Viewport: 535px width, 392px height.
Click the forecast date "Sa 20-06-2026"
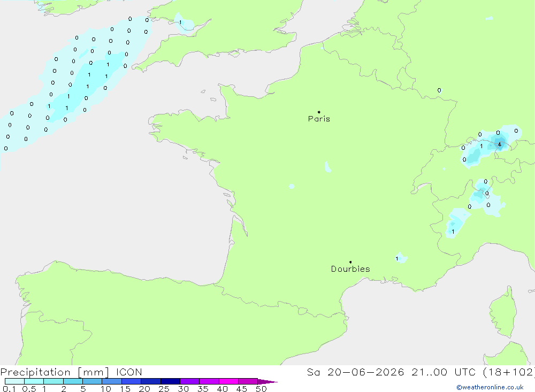click(x=356, y=372)
